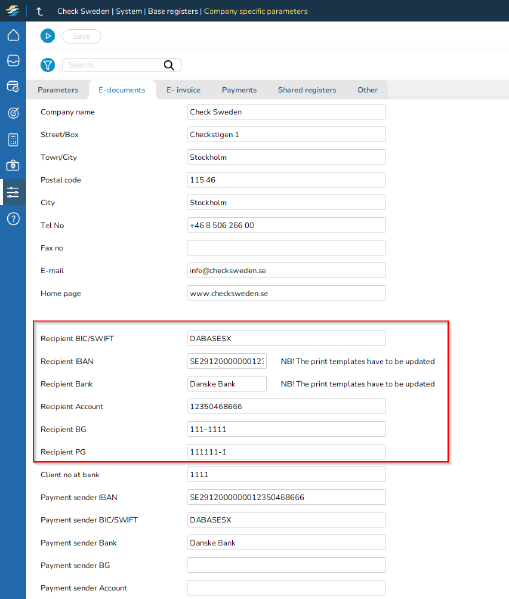Viewport: 509px width, 599px height.
Task: Edit the Recipient IBAN field
Action: (x=227, y=361)
